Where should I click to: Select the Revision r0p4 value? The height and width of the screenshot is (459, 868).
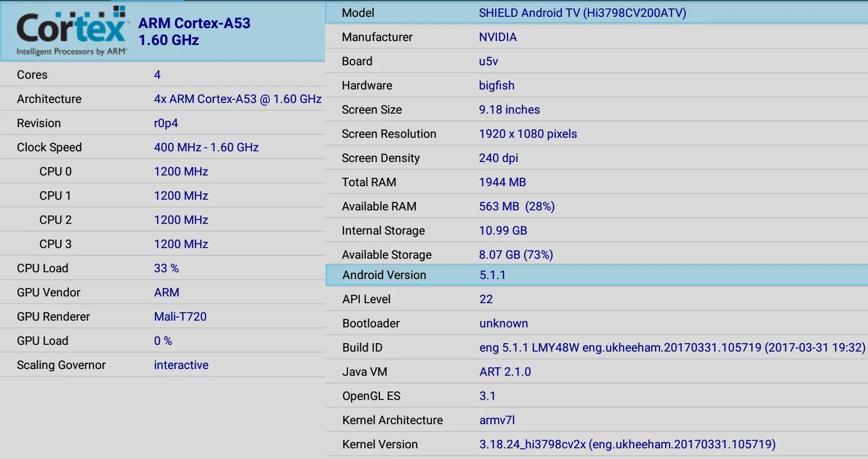[166, 123]
